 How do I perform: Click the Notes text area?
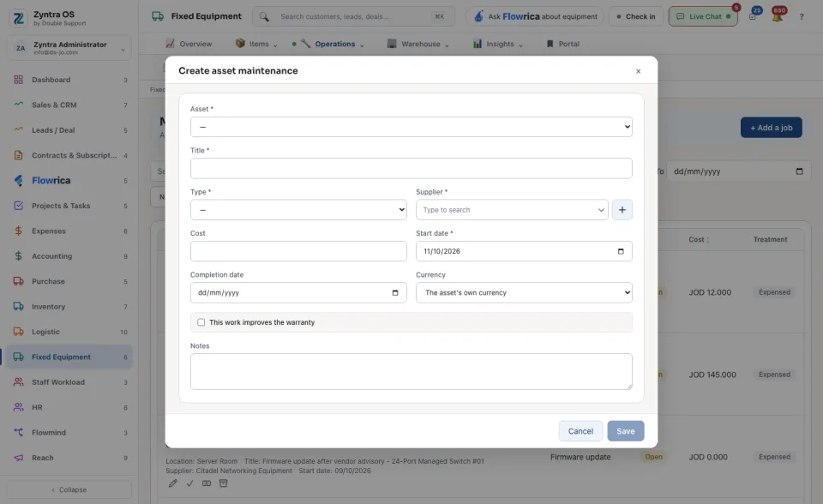coord(411,372)
